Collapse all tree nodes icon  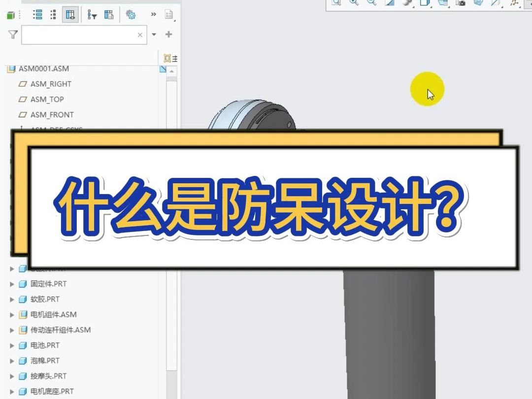point(53,15)
